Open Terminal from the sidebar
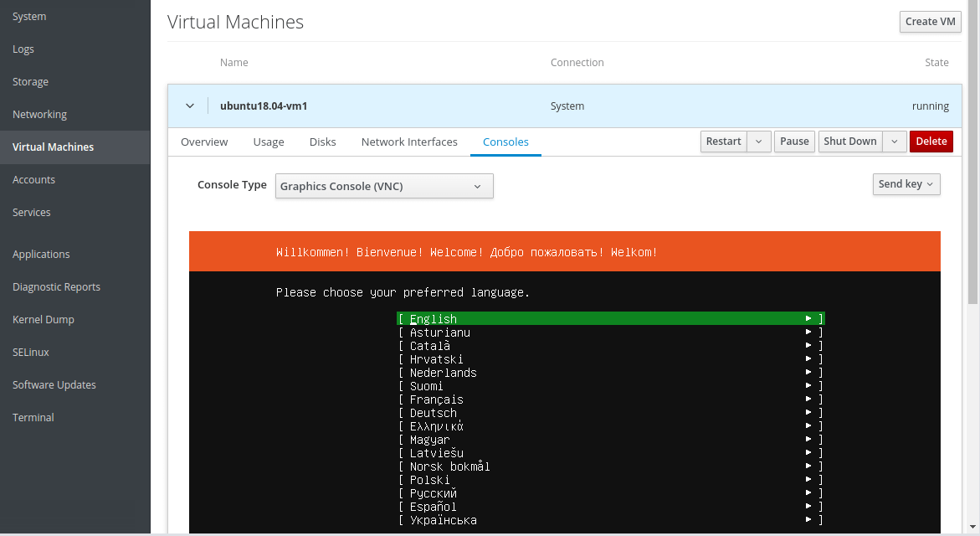The image size is (980, 536). point(33,418)
